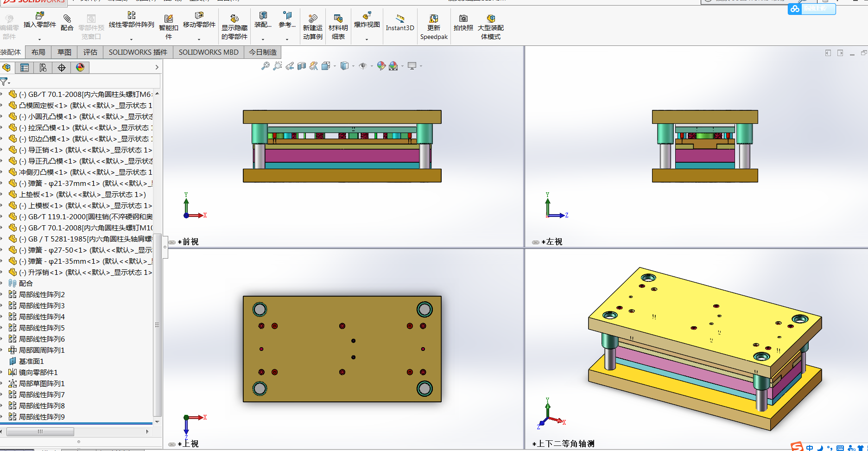Toggle Large Assembly Mode (大型装配体模式)
Image resolution: width=868 pixels, height=451 pixels.
[x=491, y=27]
